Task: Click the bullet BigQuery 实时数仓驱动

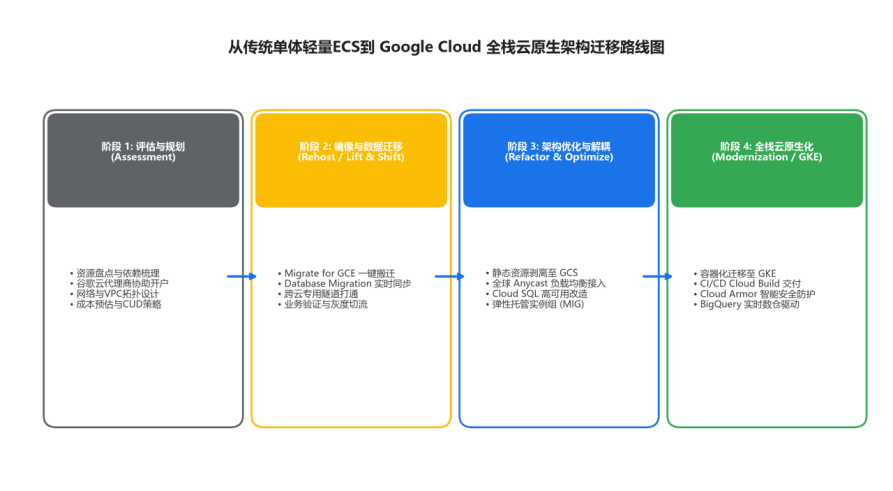Action: (x=746, y=304)
